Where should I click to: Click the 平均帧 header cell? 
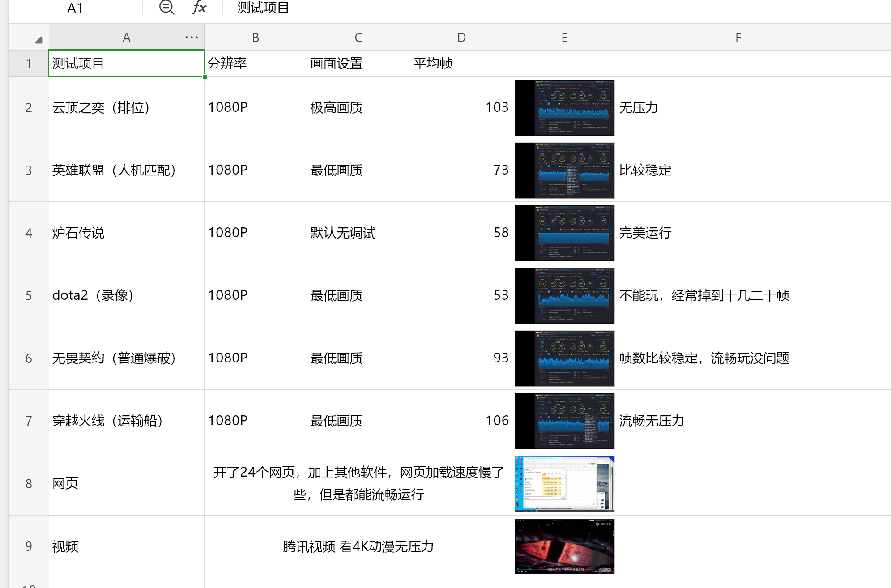(x=461, y=64)
